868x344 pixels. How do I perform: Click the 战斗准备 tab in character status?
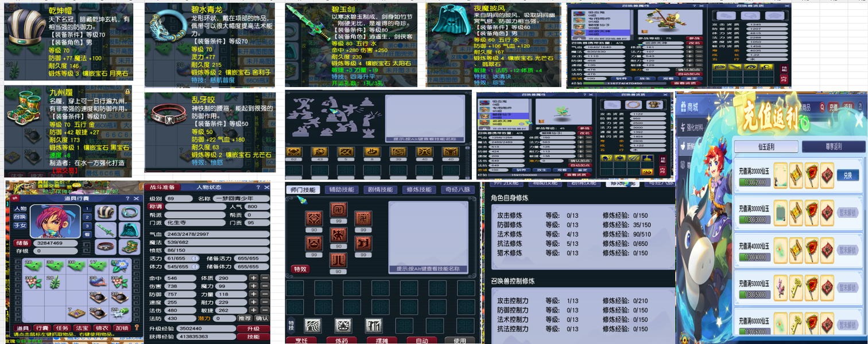pos(161,187)
